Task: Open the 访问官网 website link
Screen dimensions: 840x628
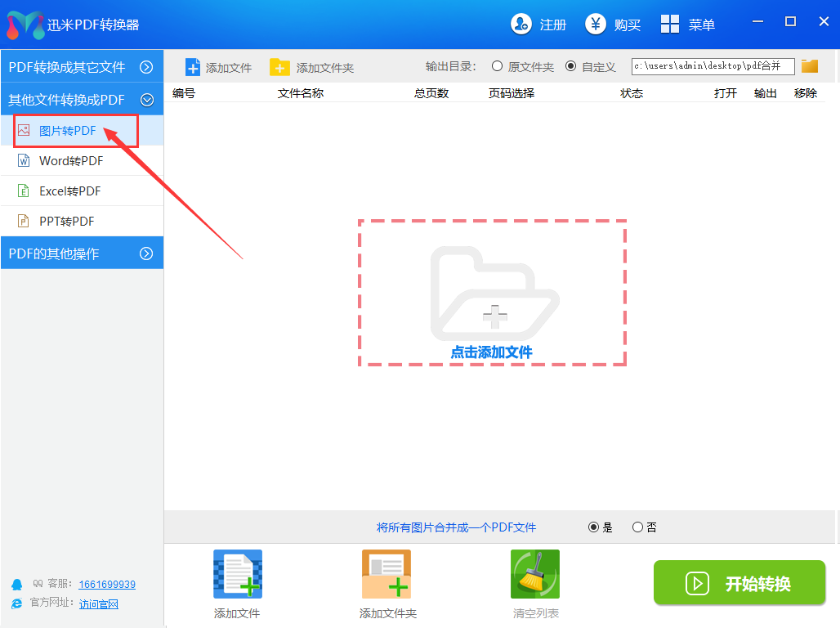Action: 99,604
